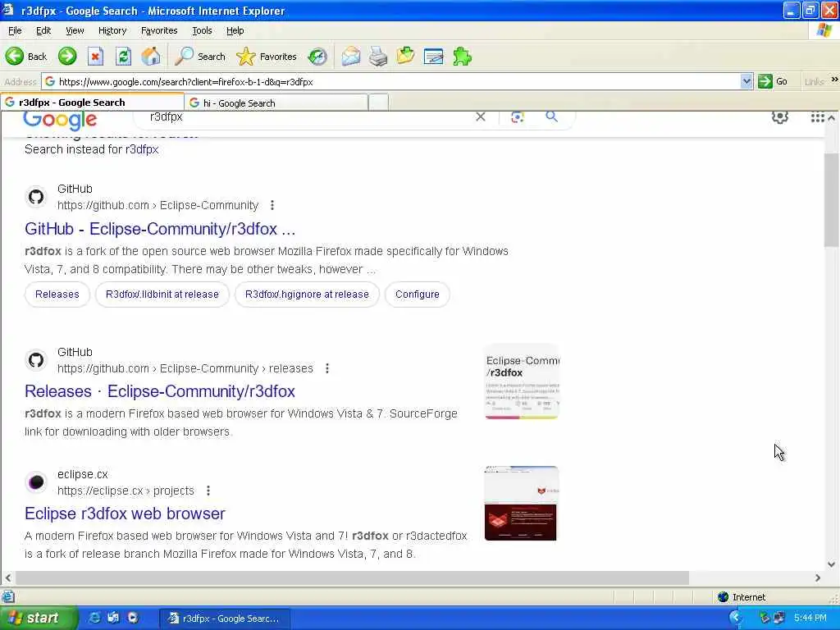Click the Releases sitelink chip
This screenshot has height=630, width=840.
(x=57, y=294)
